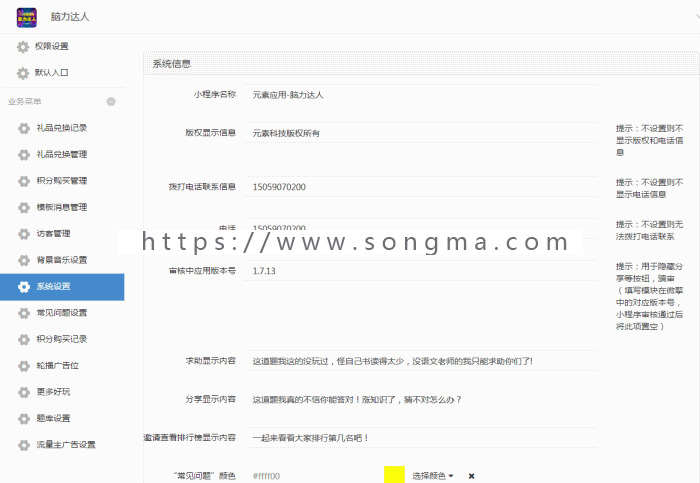700x483 pixels.
Task: Open 礼品兑换管理 page
Action: [x=62, y=154]
